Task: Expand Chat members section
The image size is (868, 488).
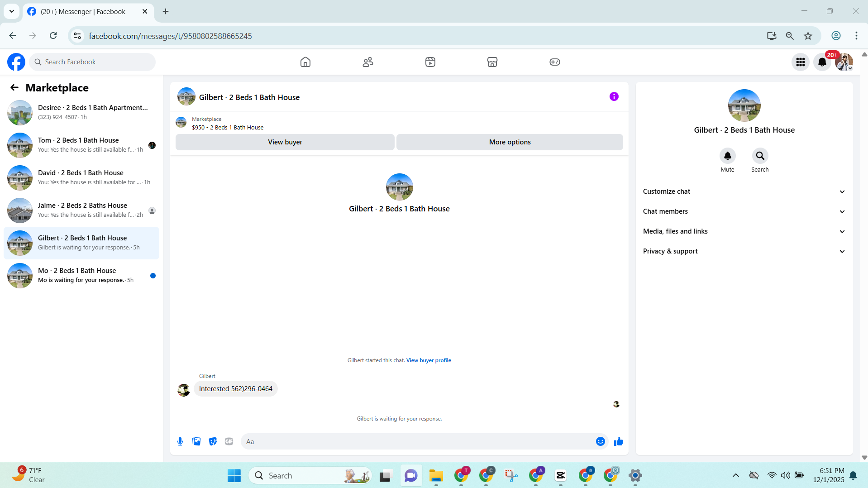Action: pyautogui.click(x=744, y=211)
